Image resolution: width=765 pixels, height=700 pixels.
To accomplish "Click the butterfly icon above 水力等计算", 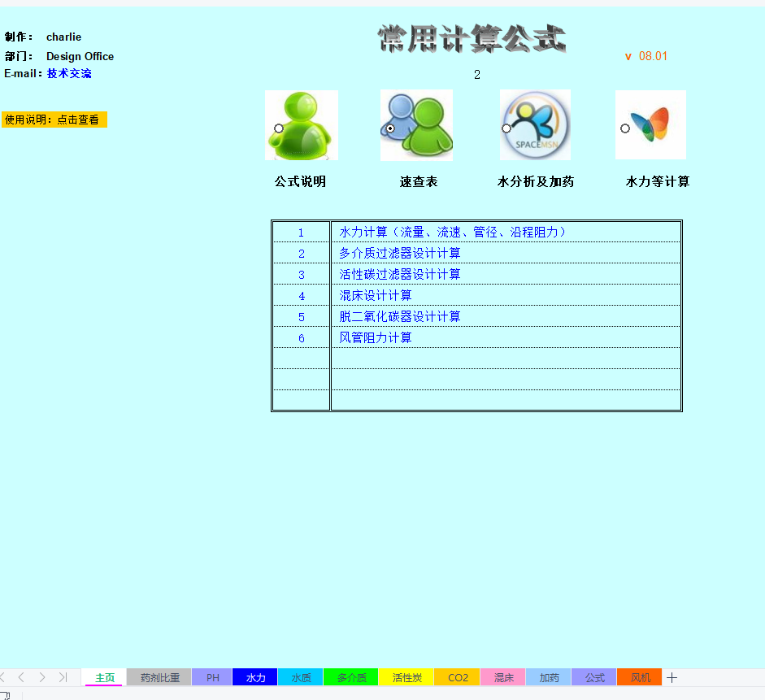I will click(x=651, y=125).
